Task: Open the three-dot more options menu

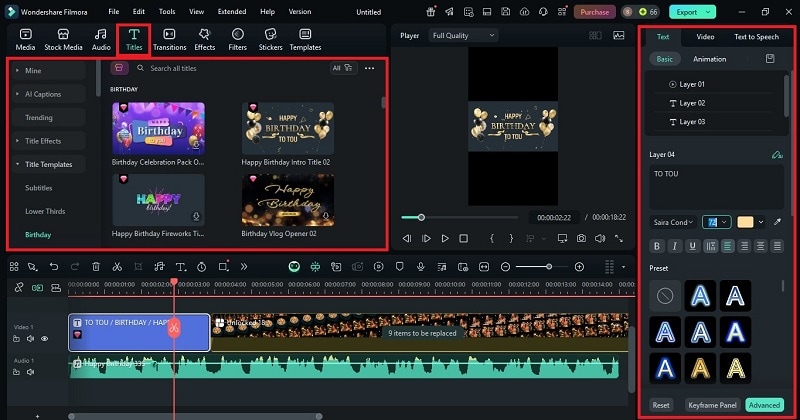Action: [x=369, y=68]
